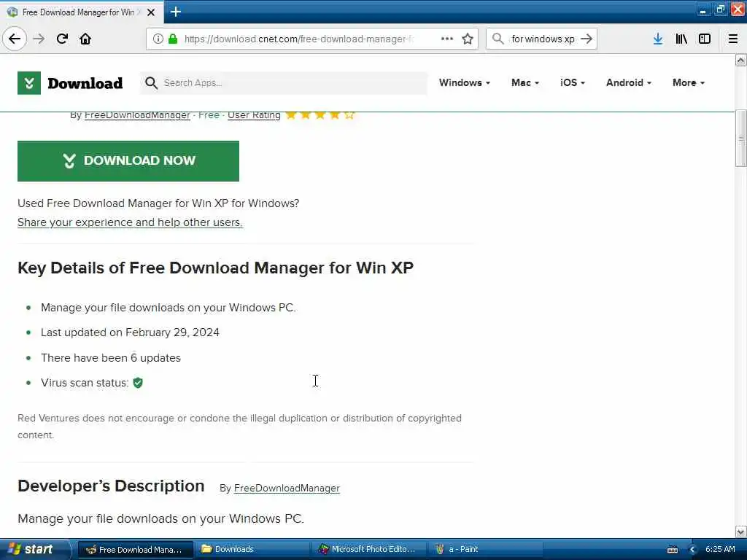Close the Free Download Manager tab
Screen dimensions: 747x560
151,12
